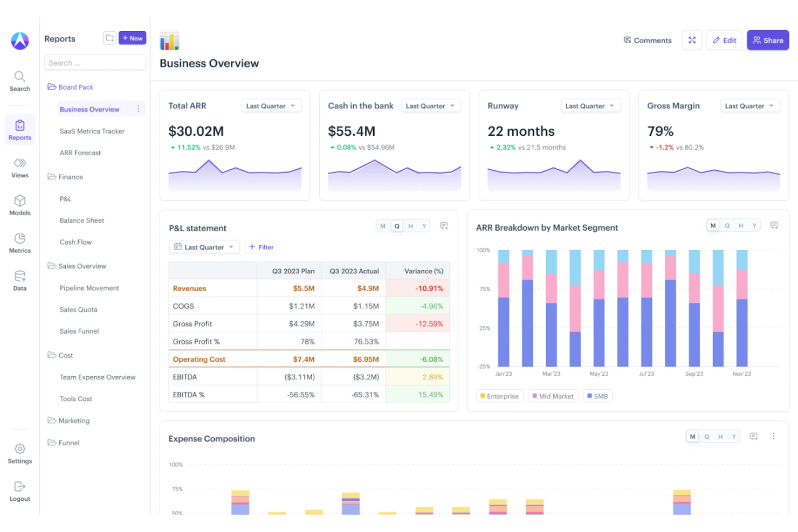Create a new folder in Reports
Image resolution: width=798 pixels, height=532 pixels.
pos(109,38)
